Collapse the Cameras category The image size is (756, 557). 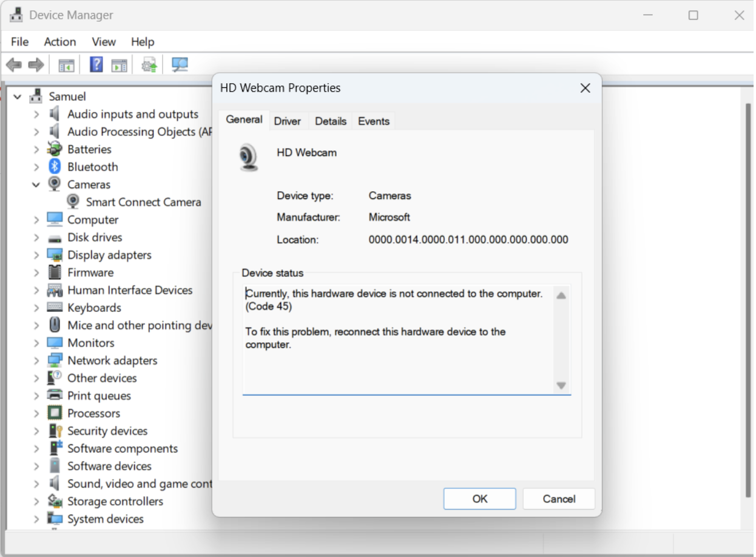(36, 184)
